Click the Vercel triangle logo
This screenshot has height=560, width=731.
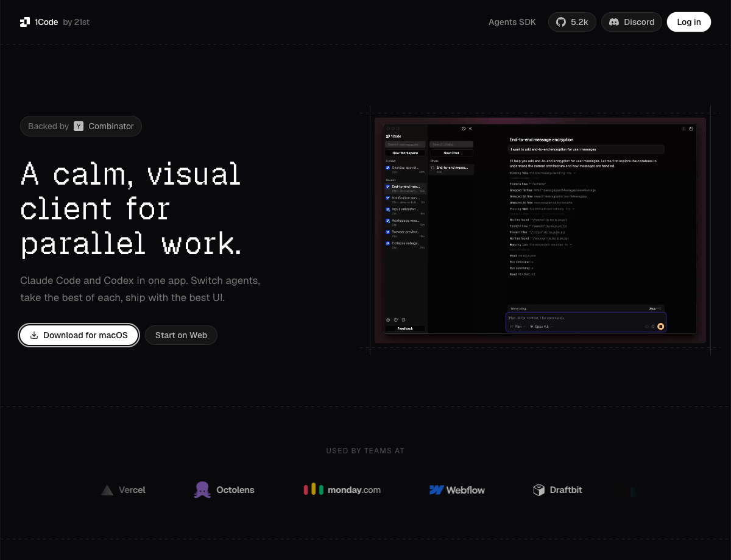click(108, 490)
